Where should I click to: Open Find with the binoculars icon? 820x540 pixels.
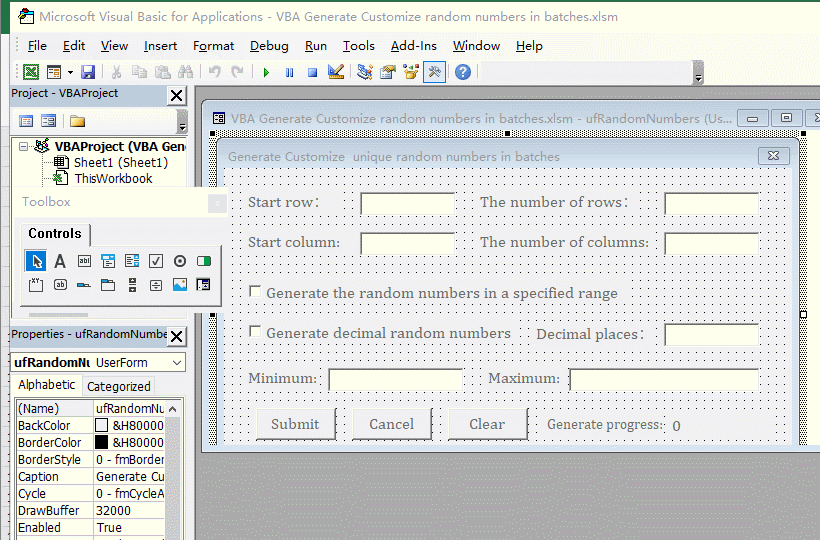(x=185, y=72)
